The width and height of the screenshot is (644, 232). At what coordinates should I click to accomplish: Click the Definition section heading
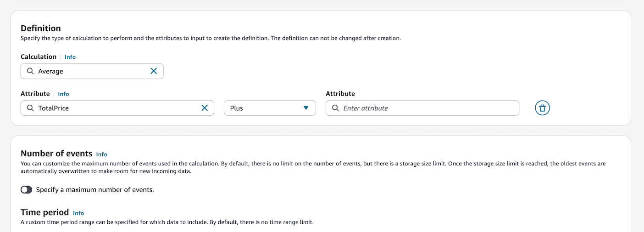(41, 28)
